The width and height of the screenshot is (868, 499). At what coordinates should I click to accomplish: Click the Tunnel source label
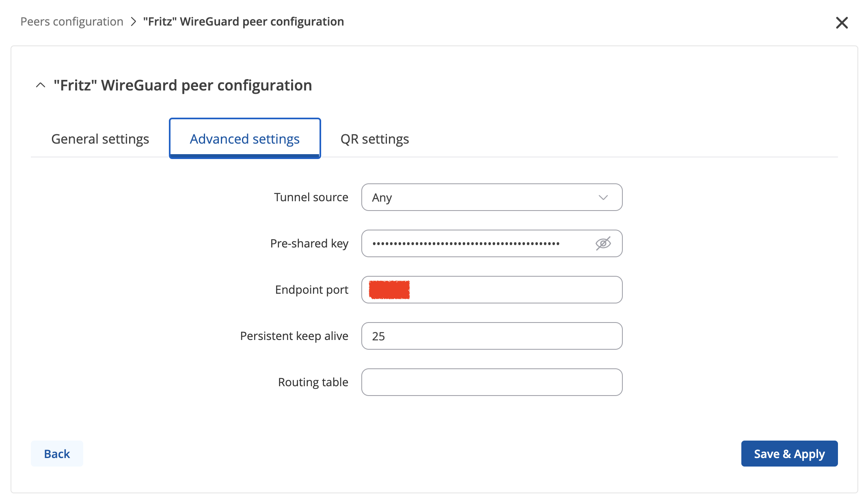coord(311,197)
